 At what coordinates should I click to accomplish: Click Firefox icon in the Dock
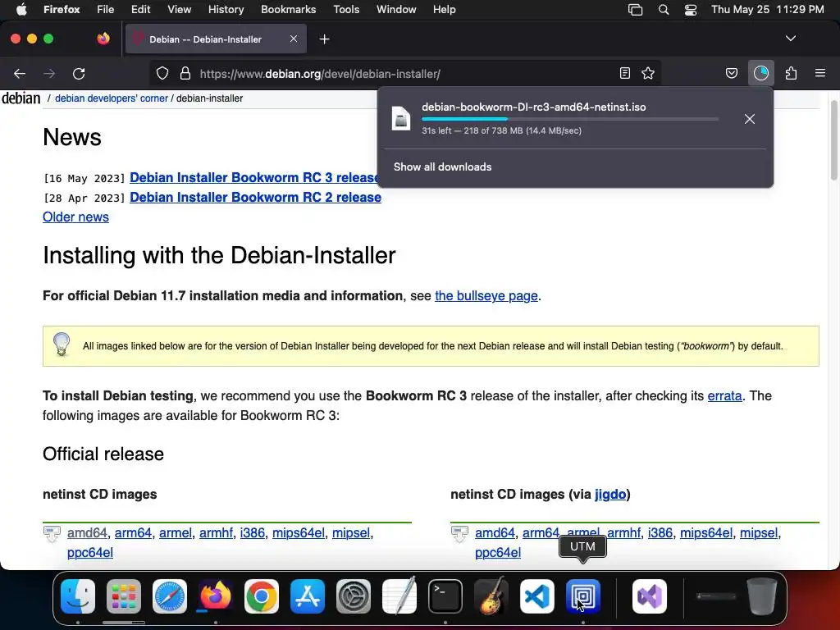(216, 596)
